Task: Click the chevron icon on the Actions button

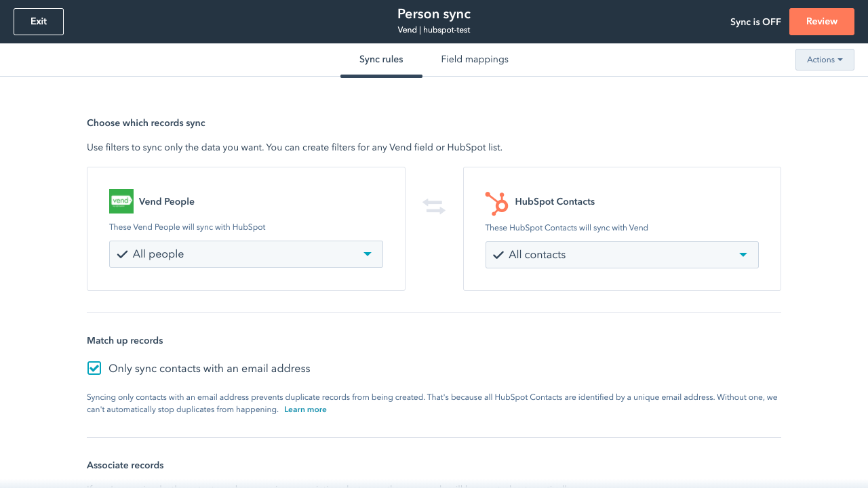Action: pos(842,60)
